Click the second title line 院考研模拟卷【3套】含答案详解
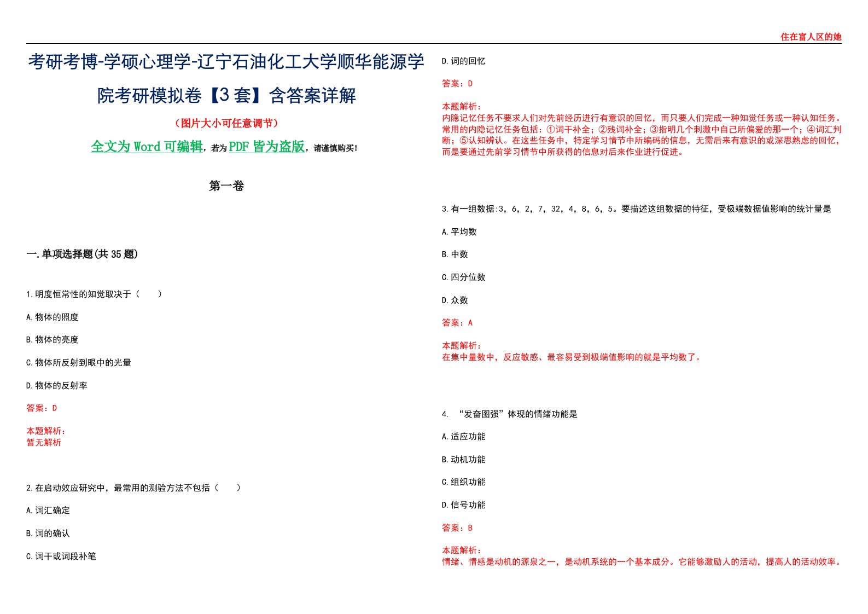Viewport: 868px width, 614px height. click(x=226, y=96)
